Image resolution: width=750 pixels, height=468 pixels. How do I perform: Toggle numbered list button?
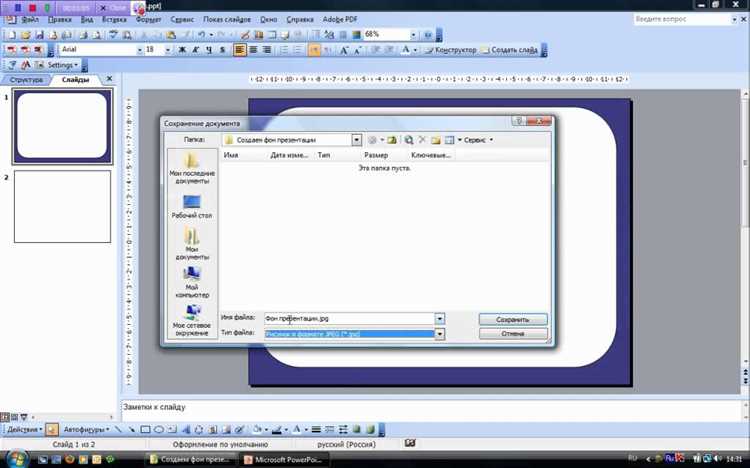(x=284, y=50)
